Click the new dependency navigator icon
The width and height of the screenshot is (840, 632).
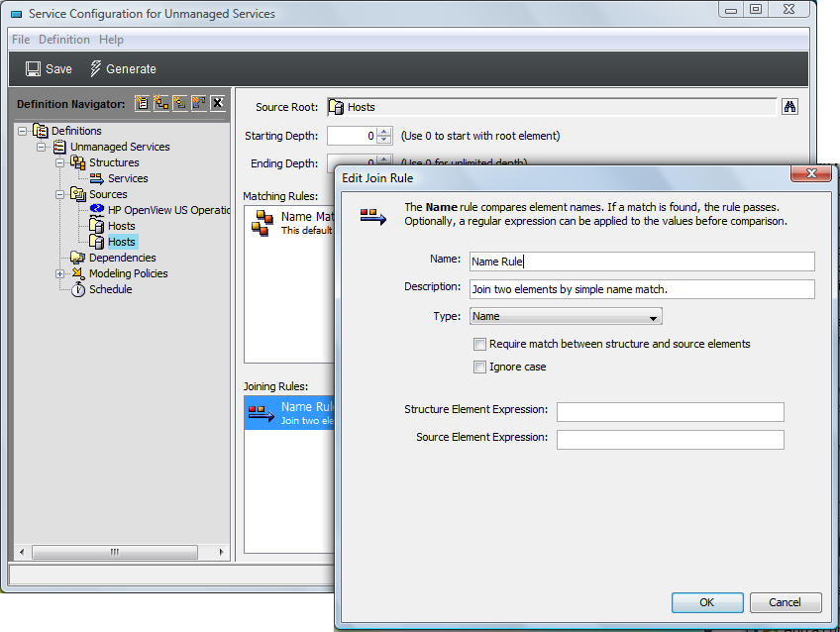click(x=199, y=102)
